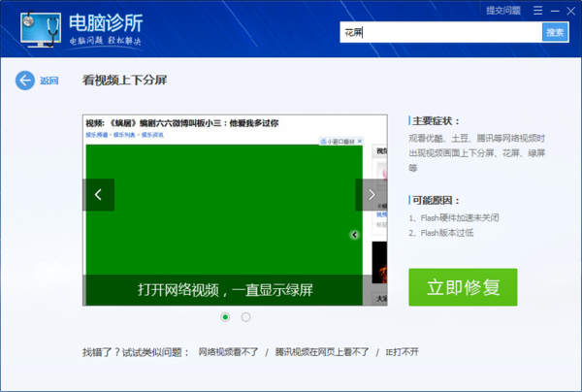Click the 搜索 search button

click(555, 32)
